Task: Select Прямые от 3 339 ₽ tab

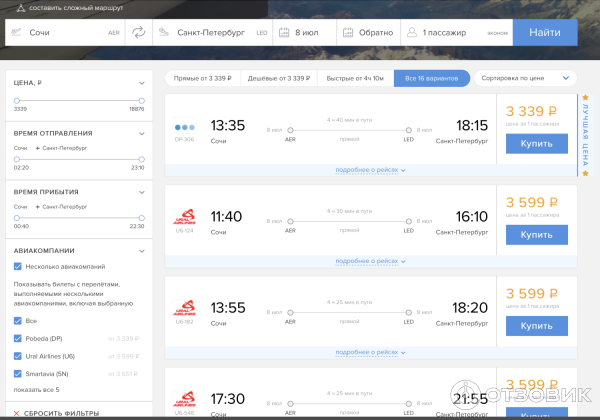Action: point(202,78)
